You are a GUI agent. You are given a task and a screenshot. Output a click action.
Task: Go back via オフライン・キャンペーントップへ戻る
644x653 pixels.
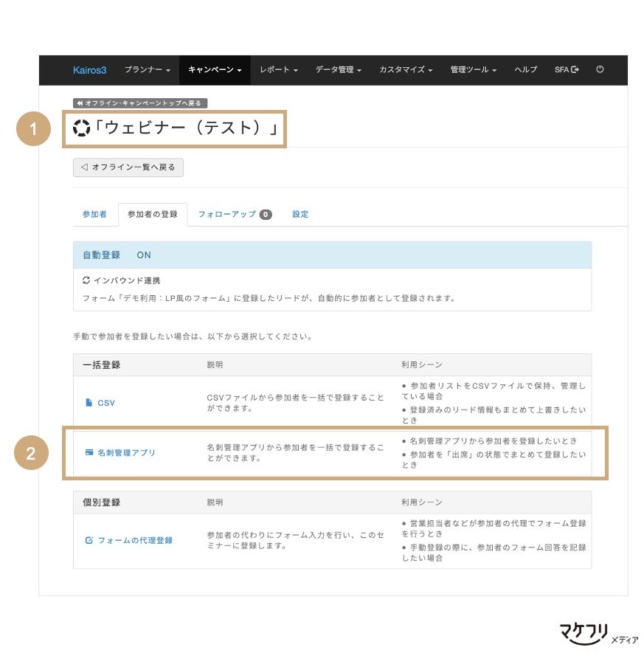(x=140, y=103)
